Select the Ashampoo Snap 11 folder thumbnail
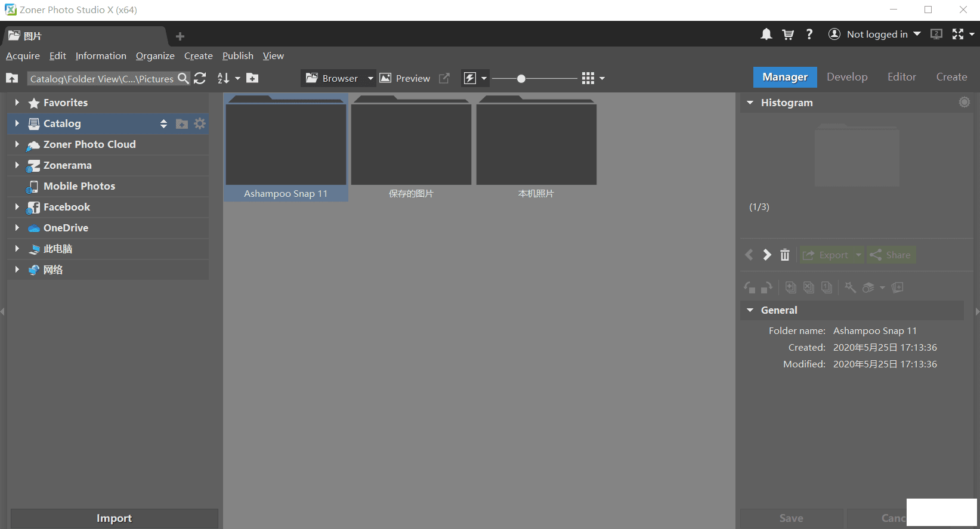The height and width of the screenshot is (529, 980). pos(286,147)
